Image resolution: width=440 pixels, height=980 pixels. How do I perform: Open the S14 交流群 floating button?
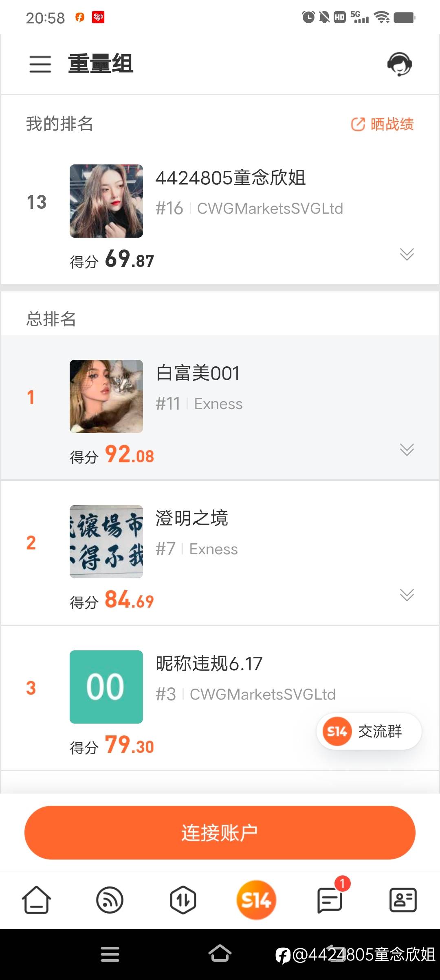click(x=369, y=731)
